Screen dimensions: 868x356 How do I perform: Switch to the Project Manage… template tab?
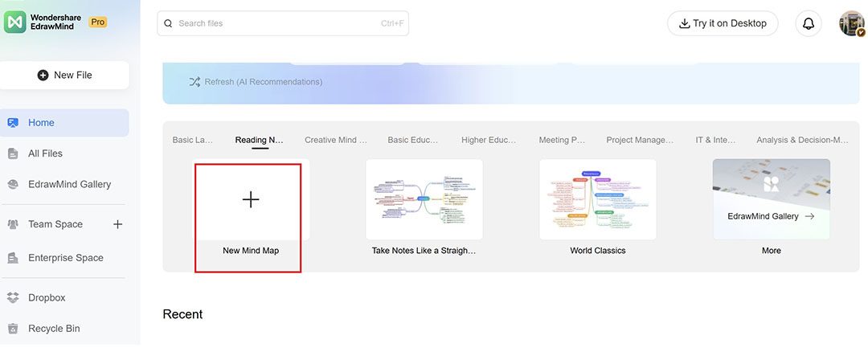[x=640, y=140]
